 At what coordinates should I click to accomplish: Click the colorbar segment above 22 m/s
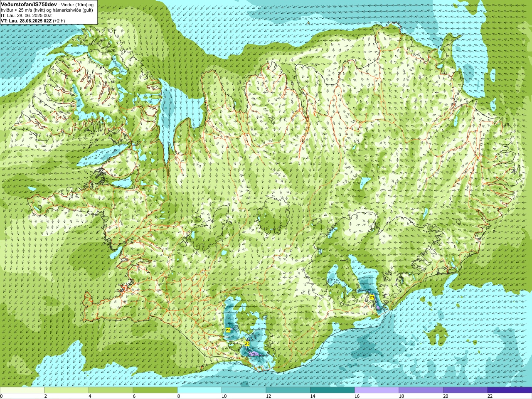coord(510,390)
